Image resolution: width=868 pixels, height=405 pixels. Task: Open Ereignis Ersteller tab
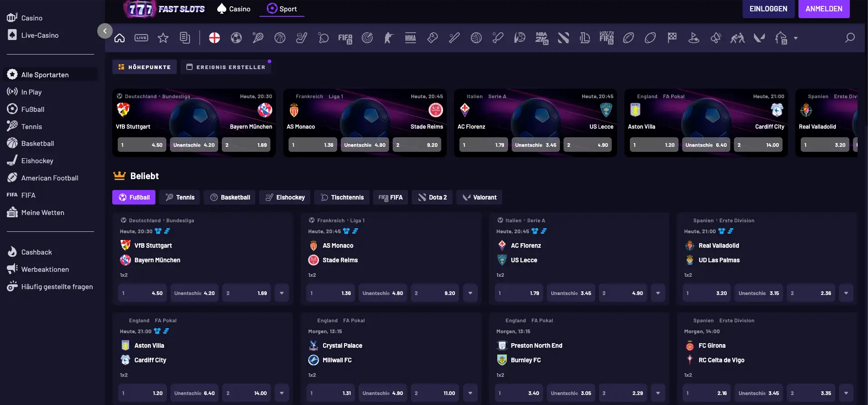click(x=226, y=67)
